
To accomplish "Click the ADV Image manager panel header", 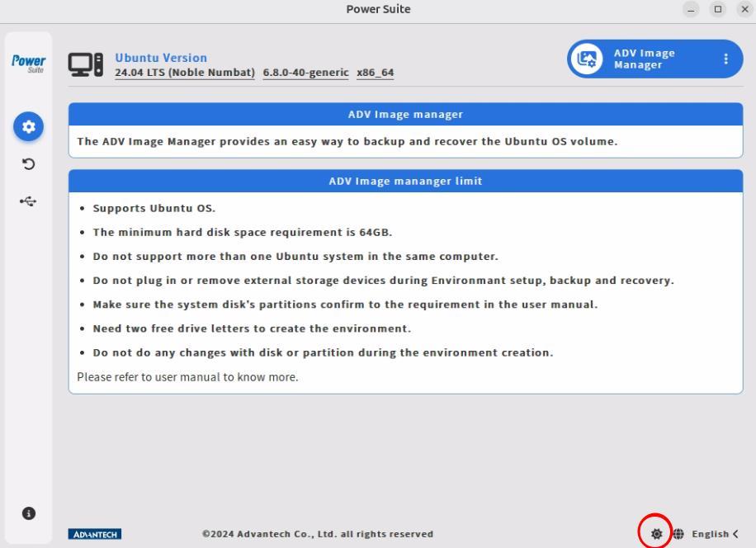I will pos(405,114).
